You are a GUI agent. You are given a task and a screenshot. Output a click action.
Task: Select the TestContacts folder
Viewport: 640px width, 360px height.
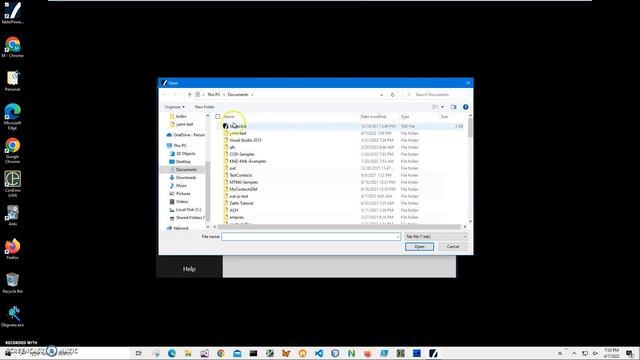pos(240,175)
